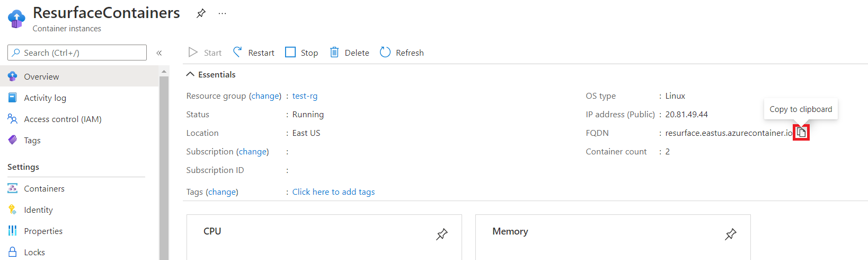Change the resource group link
Viewport: 868px width, 260px height.
[265, 96]
